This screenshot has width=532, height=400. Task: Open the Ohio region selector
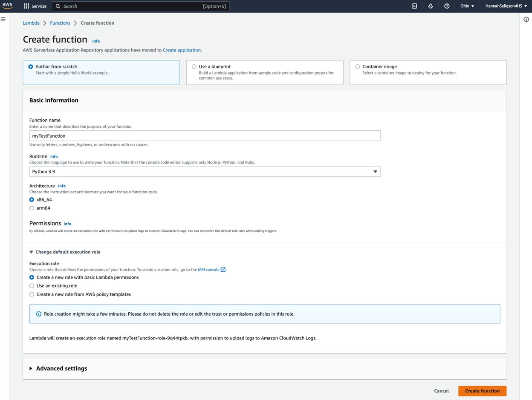click(466, 6)
